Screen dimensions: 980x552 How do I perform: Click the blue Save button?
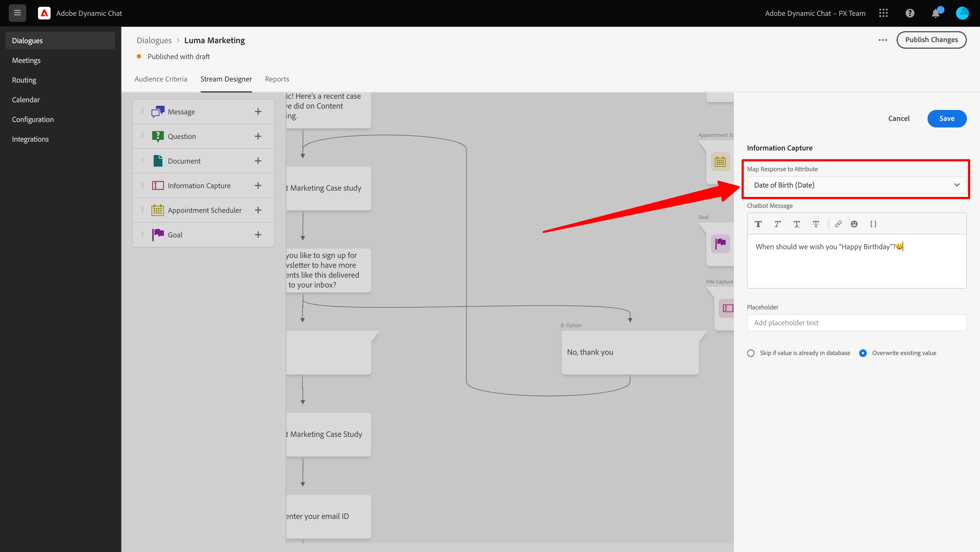(x=947, y=118)
